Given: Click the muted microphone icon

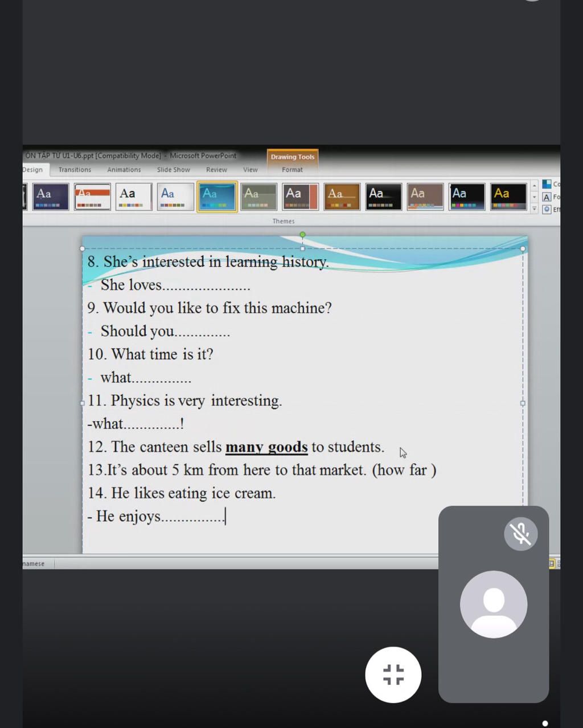Looking at the screenshot, I should coord(520,534).
